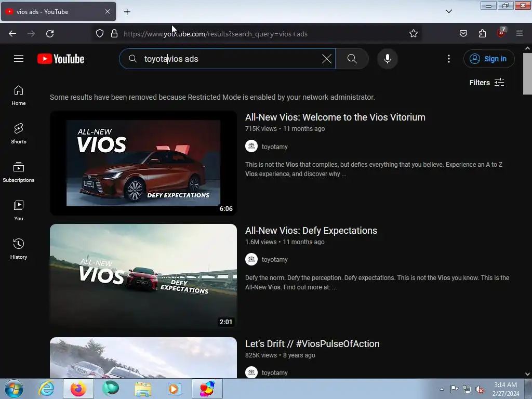
Task: Go back with the browser back arrow
Action: (12, 34)
